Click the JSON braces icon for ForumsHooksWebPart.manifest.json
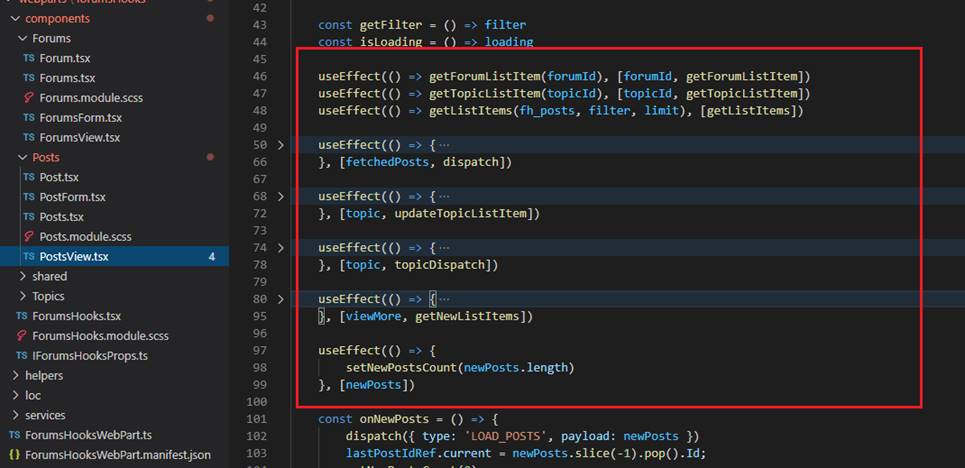Image resolution: width=965 pixels, height=468 pixels. tap(14, 455)
